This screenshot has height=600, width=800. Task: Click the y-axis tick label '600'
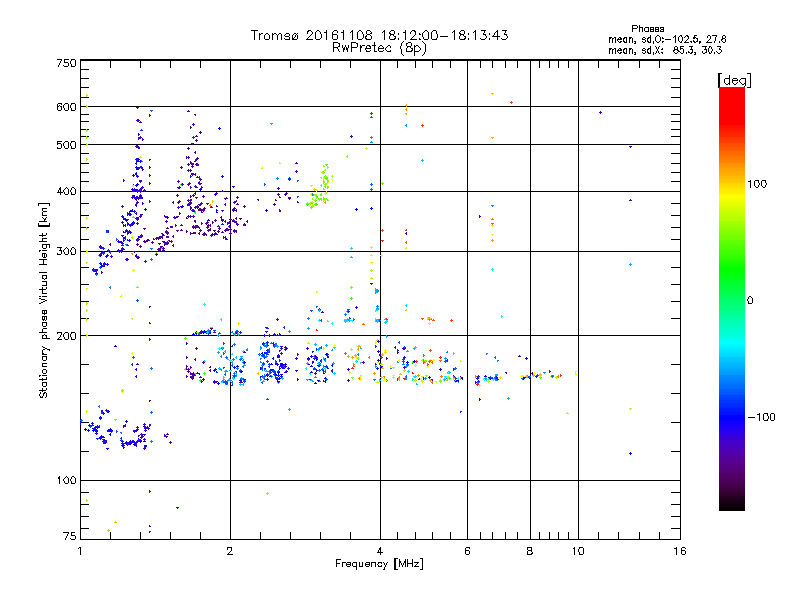pos(66,107)
